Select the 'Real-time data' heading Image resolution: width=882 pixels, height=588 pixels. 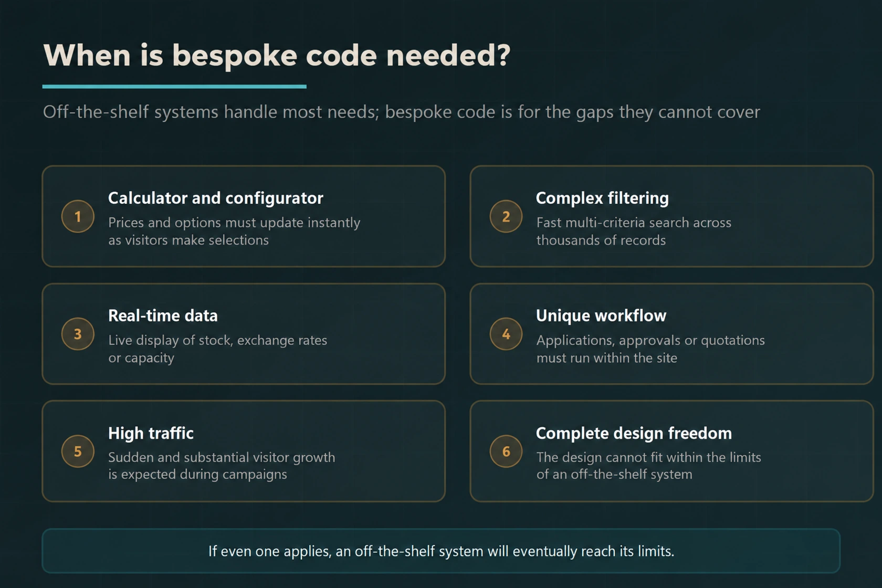point(163,316)
